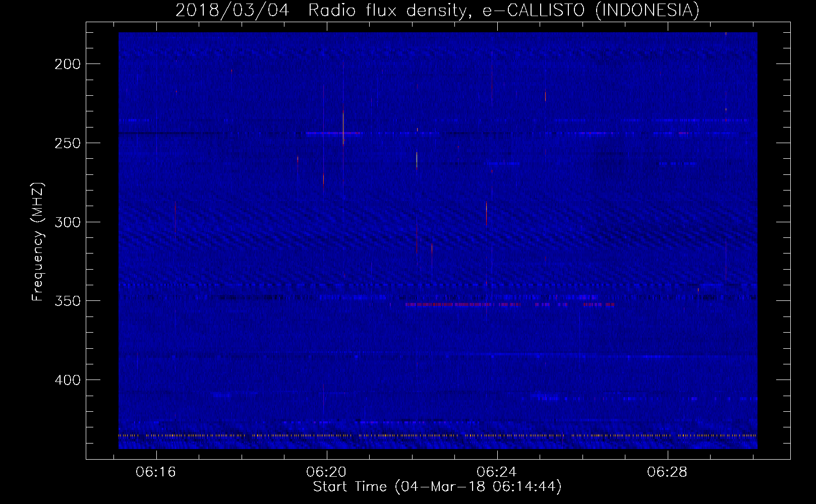Click the 350 frequency tick label

pyautogui.click(x=67, y=301)
